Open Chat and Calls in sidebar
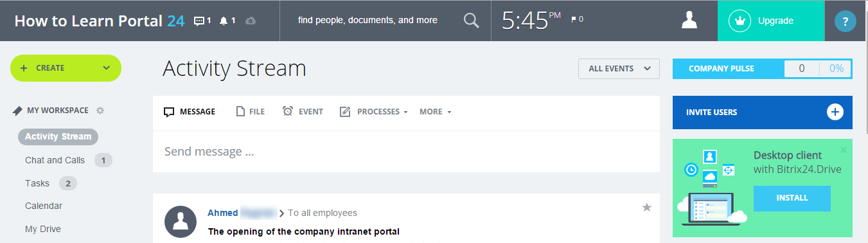868x243 pixels. (x=55, y=160)
